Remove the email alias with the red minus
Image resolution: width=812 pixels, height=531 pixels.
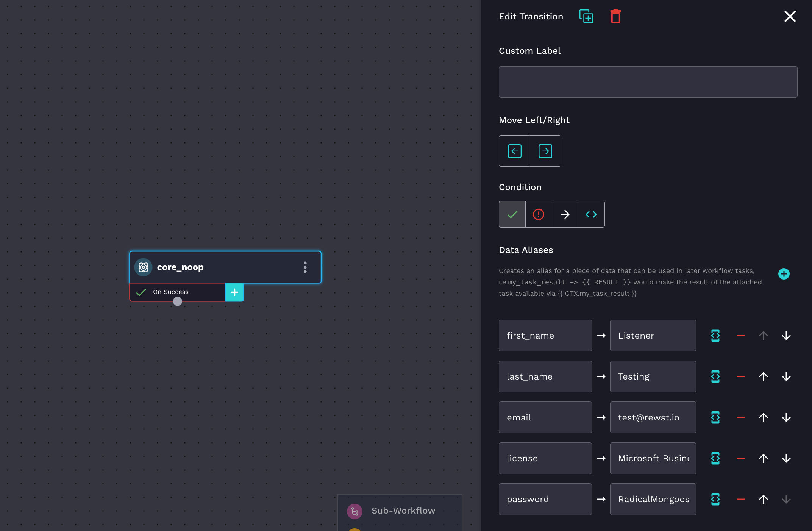pyautogui.click(x=741, y=417)
